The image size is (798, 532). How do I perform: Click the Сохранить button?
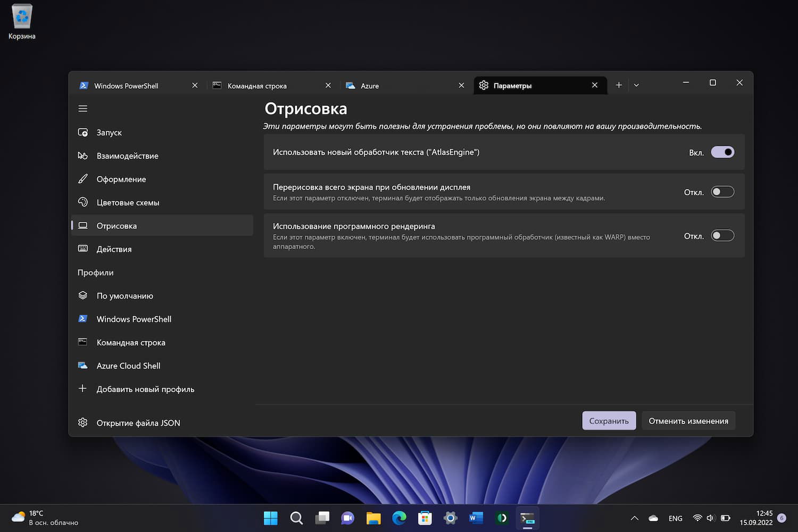[609, 421]
